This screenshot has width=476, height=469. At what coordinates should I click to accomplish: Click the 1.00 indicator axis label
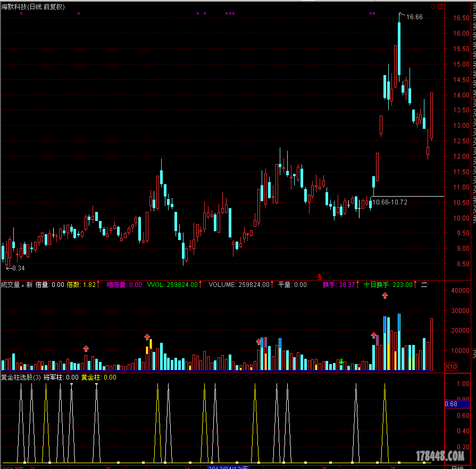point(463,384)
